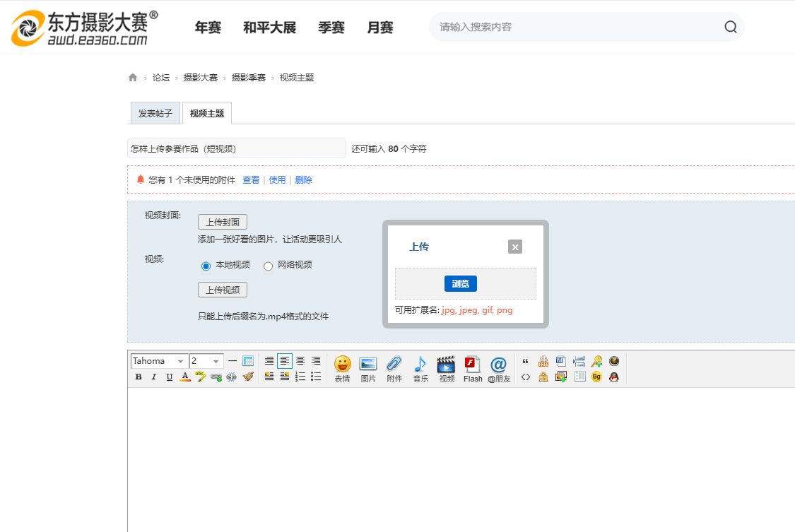Viewport: 795px width, 532px height.
Task: Toggle bold text formatting
Action: [139, 377]
